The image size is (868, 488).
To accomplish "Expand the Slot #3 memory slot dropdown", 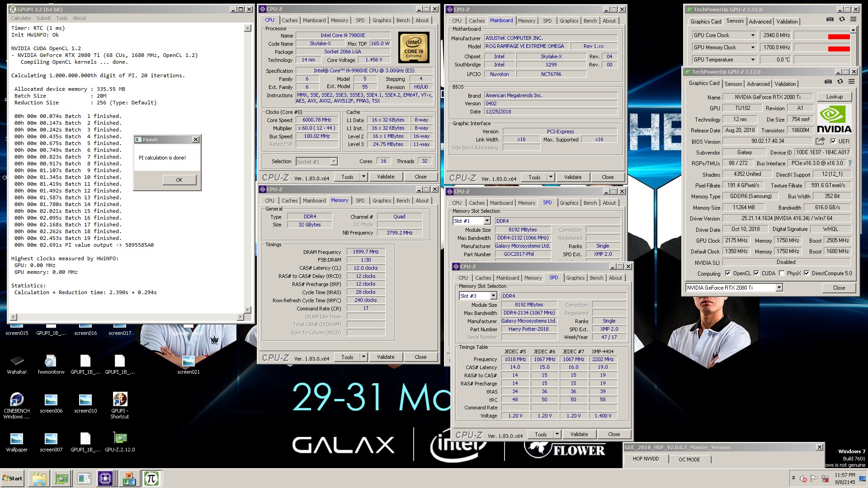I will [493, 296].
